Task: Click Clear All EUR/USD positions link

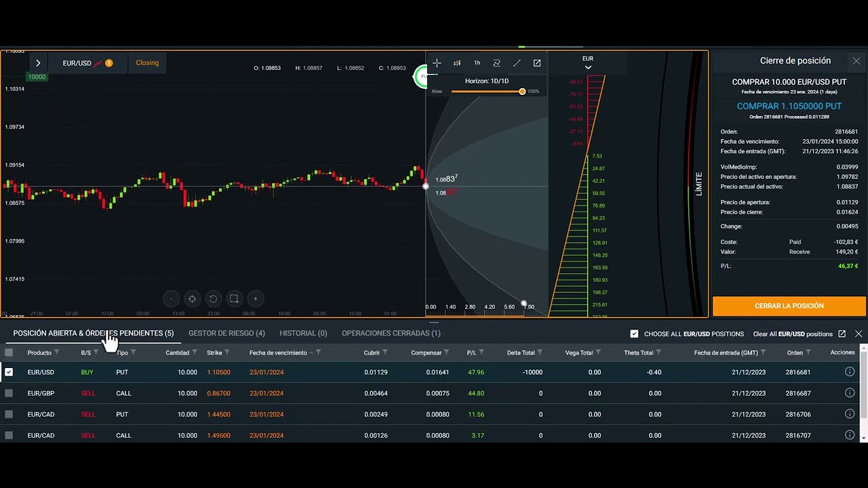Action: point(793,334)
